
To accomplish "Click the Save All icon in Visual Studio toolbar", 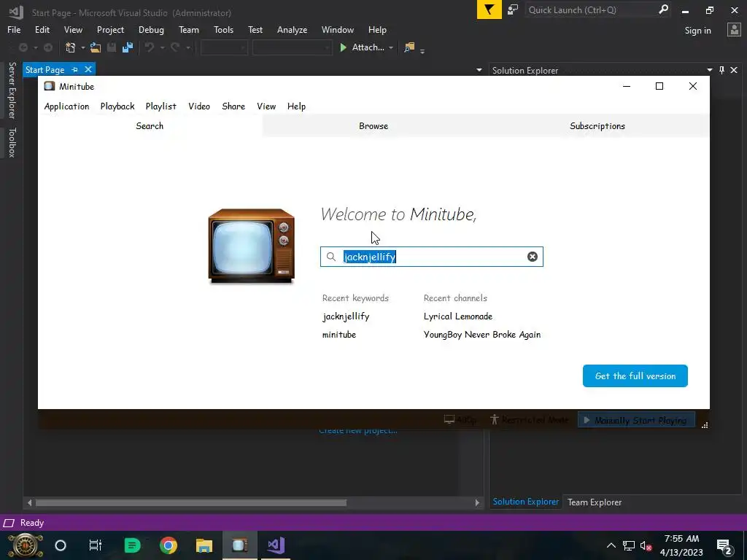I will point(128,47).
